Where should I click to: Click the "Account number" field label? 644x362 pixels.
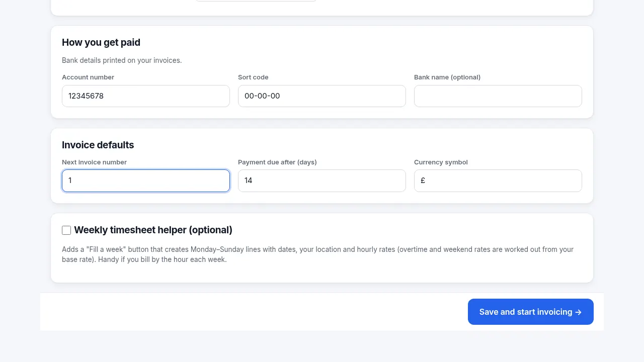coord(88,77)
